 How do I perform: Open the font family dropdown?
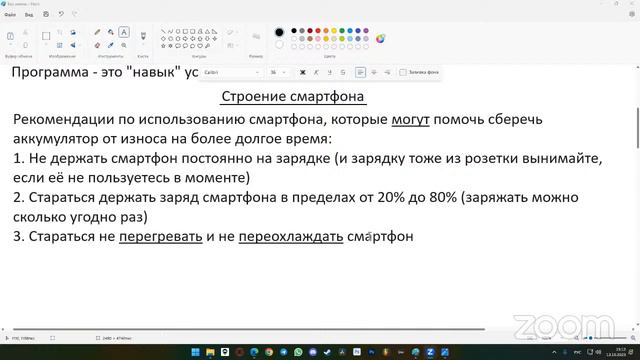coord(232,72)
